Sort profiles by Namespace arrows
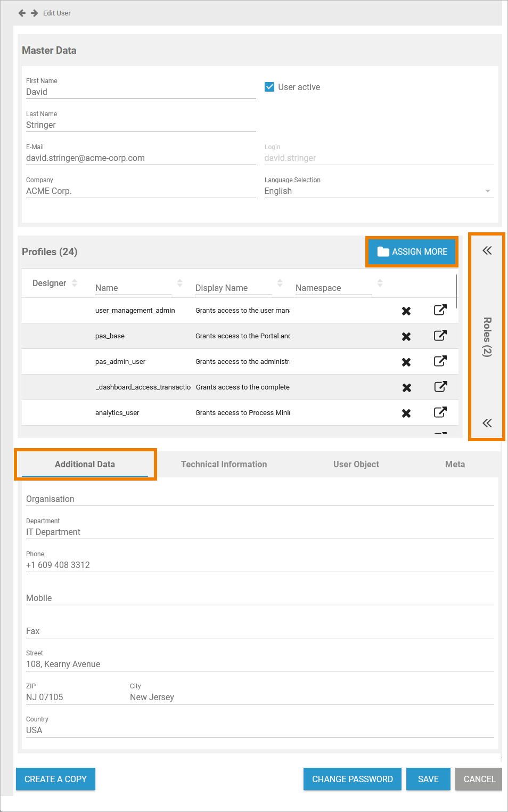 (x=380, y=283)
